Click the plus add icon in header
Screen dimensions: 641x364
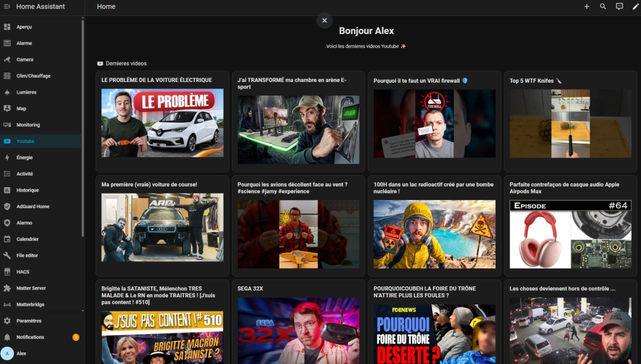pos(587,6)
